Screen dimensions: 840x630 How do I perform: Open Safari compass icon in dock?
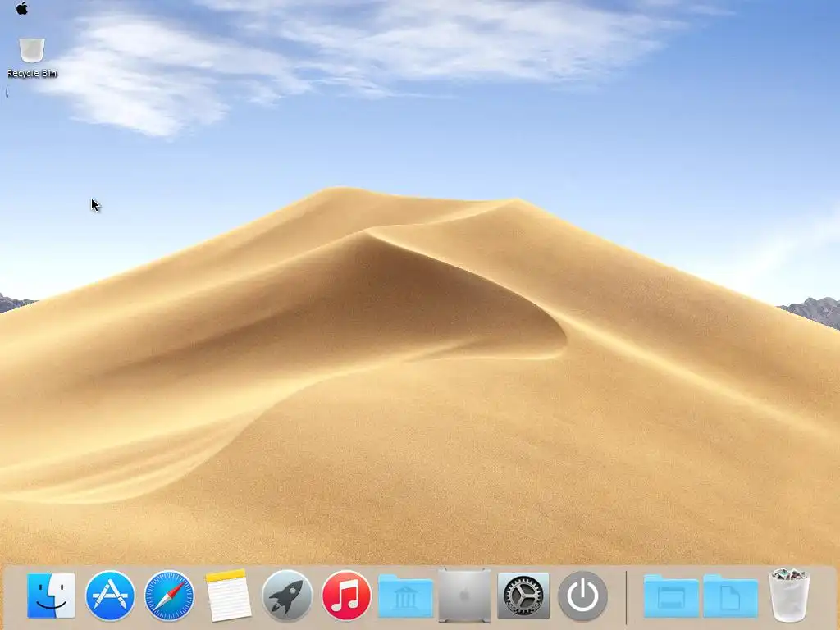(169, 596)
